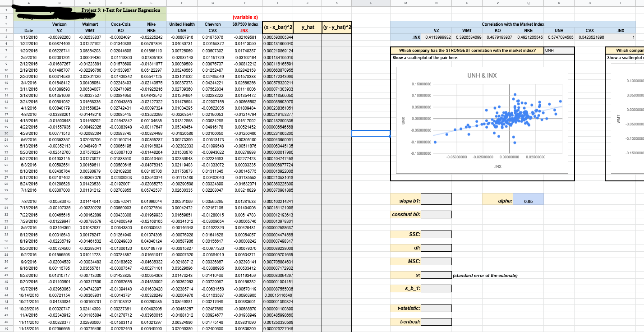
Task: Click the MSE input cell
Action: (x=436, y=262)
